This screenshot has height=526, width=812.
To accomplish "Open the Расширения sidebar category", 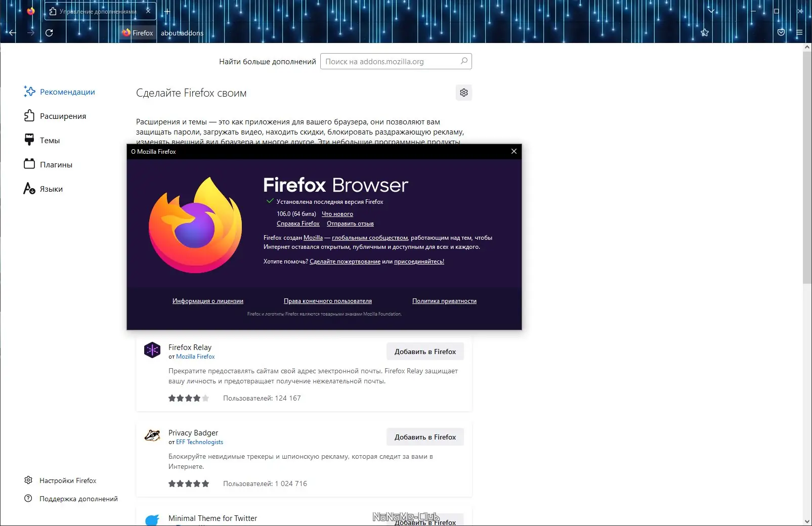I will 55,116.
